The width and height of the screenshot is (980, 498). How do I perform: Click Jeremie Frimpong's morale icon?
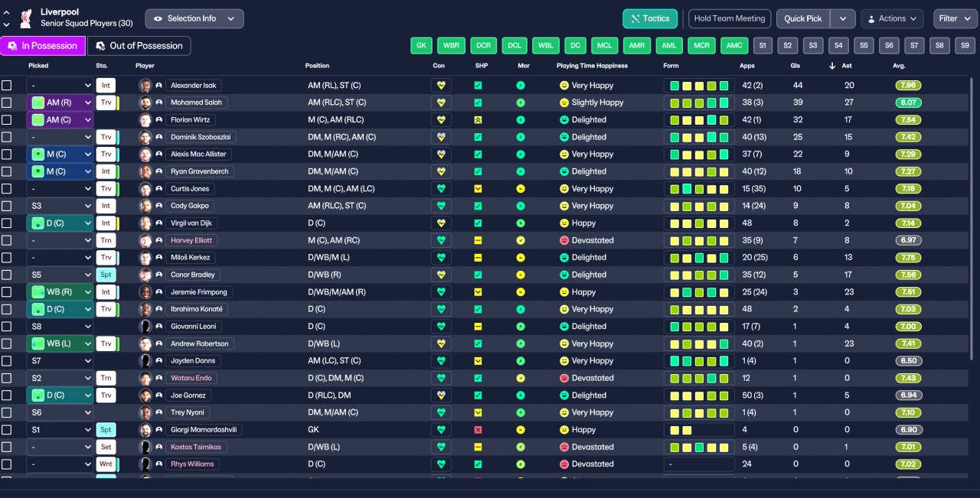pos(521,292)
